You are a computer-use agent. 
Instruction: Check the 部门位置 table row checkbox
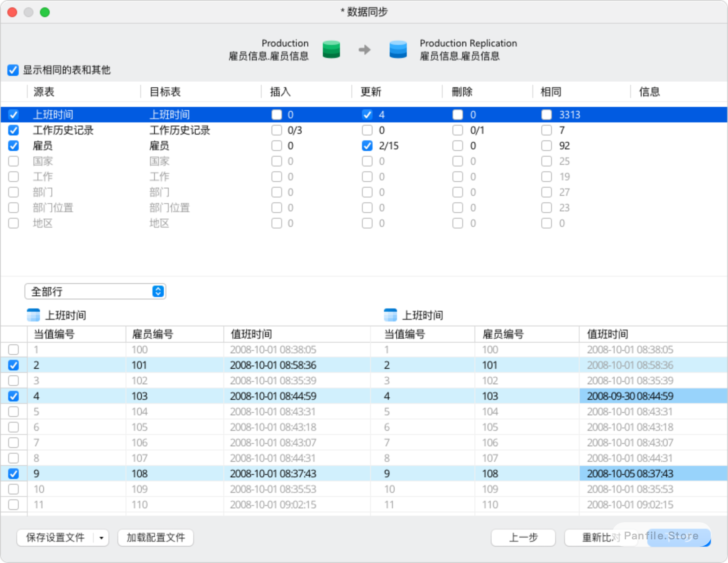(13, 208)
